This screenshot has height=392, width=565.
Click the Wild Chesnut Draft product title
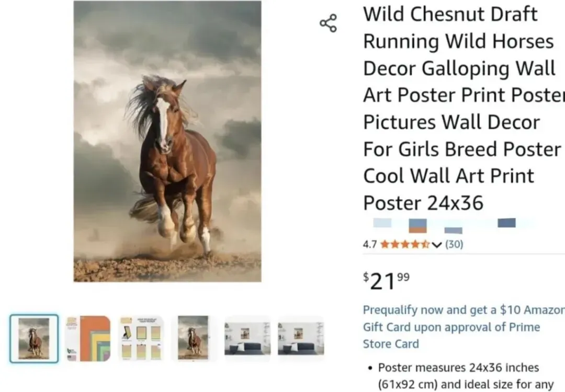[x=464, y=108]
